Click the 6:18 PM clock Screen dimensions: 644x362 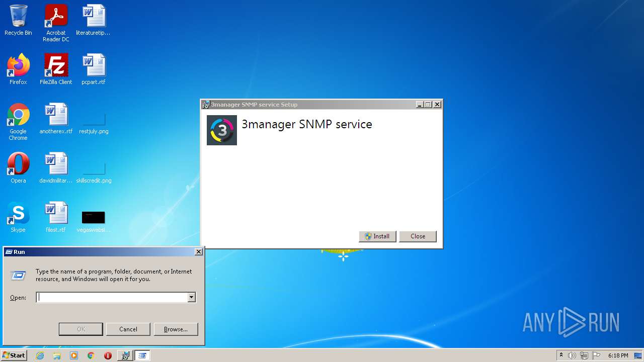(618, 355)
